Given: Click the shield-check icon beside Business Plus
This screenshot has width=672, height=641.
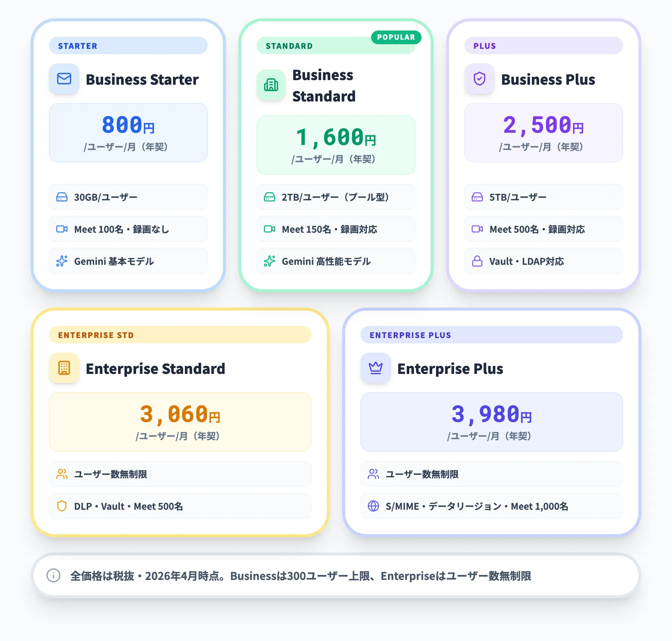Looking at the screenshot, I should pos(480,79).
